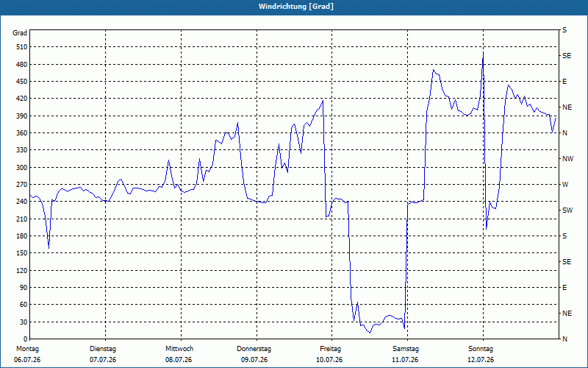Select the 60 value on the degree axis

(x=24, y=305)
